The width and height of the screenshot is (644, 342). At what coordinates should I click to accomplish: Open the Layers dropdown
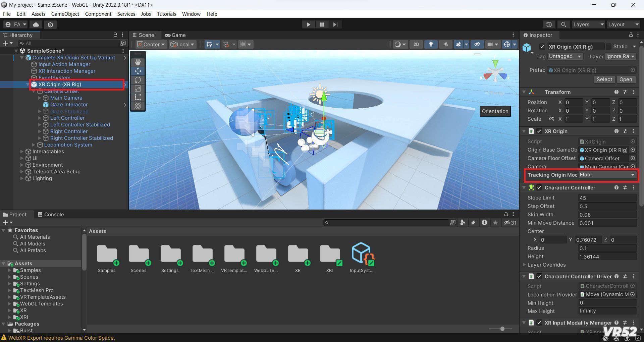pos(588,24)
